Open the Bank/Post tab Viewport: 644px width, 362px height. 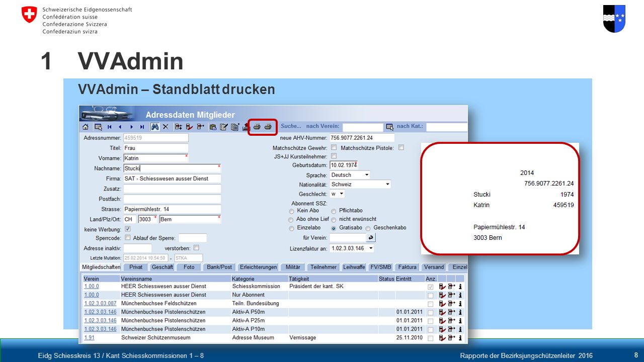point(219,267)
